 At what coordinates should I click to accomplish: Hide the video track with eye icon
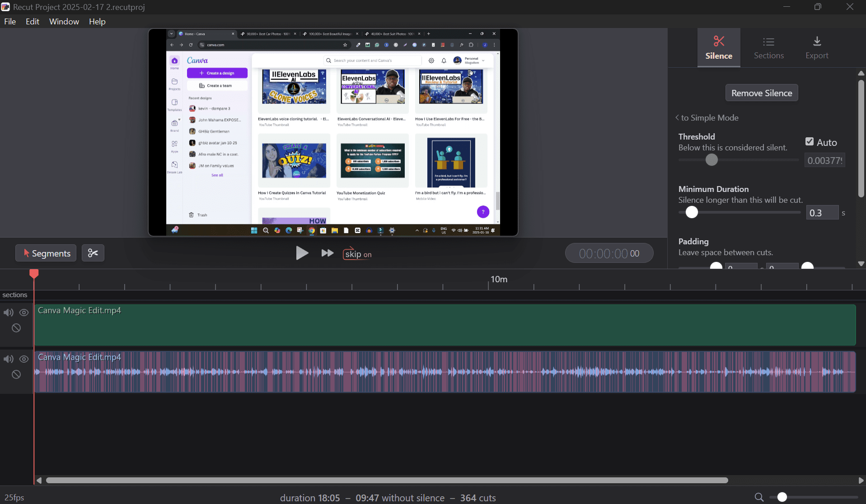click(24, 313)
